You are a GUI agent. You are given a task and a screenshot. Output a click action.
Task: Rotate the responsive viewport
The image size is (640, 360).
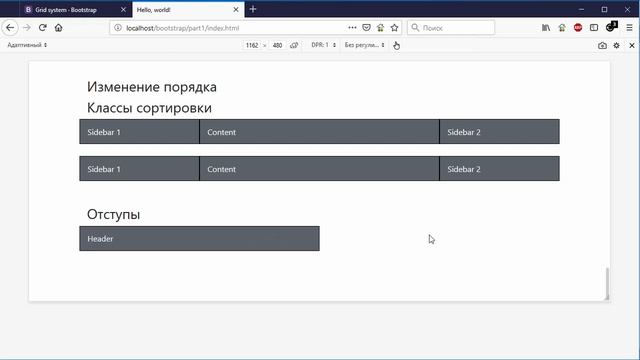(x=294, y=45)
